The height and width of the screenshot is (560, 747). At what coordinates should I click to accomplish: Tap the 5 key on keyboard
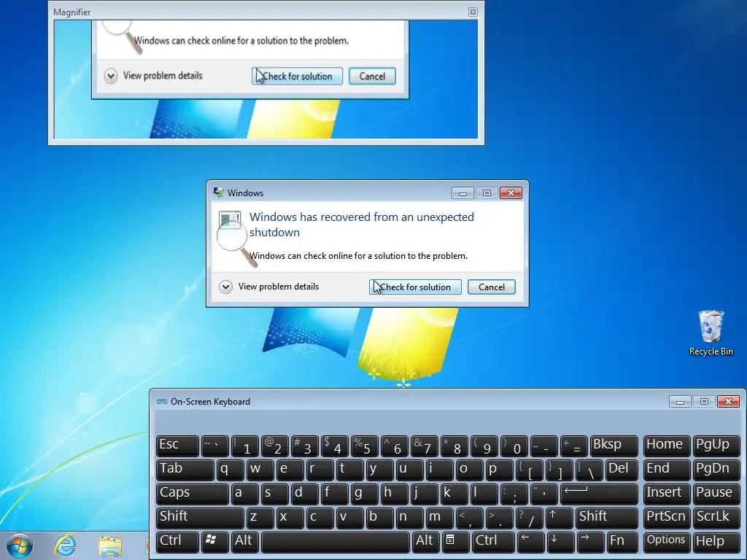pos(365,446)
